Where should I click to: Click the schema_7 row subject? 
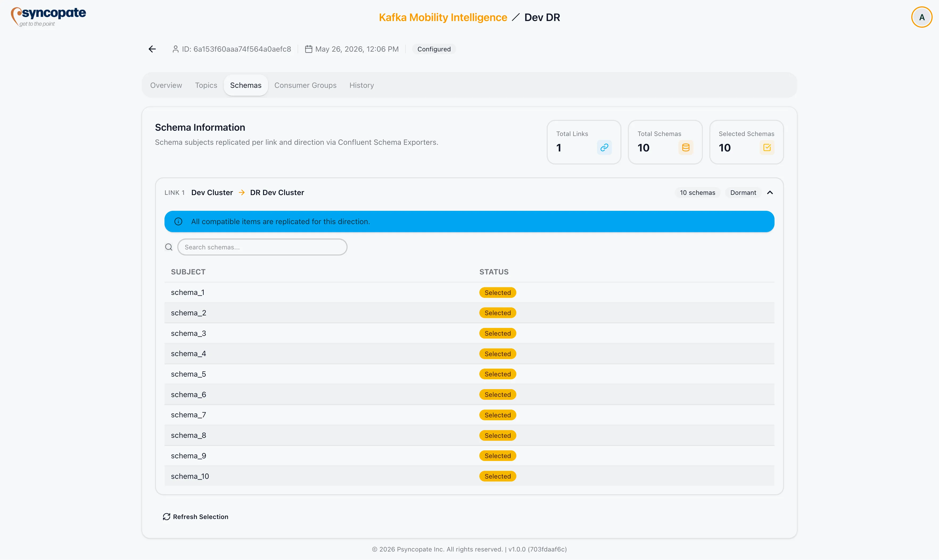[x=188, y=415]
